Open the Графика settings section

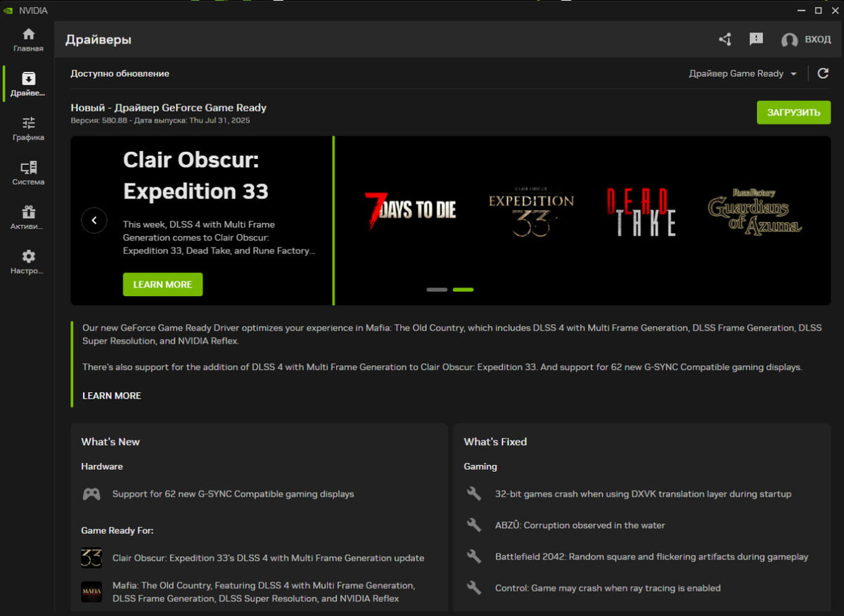tap(28, 129)
